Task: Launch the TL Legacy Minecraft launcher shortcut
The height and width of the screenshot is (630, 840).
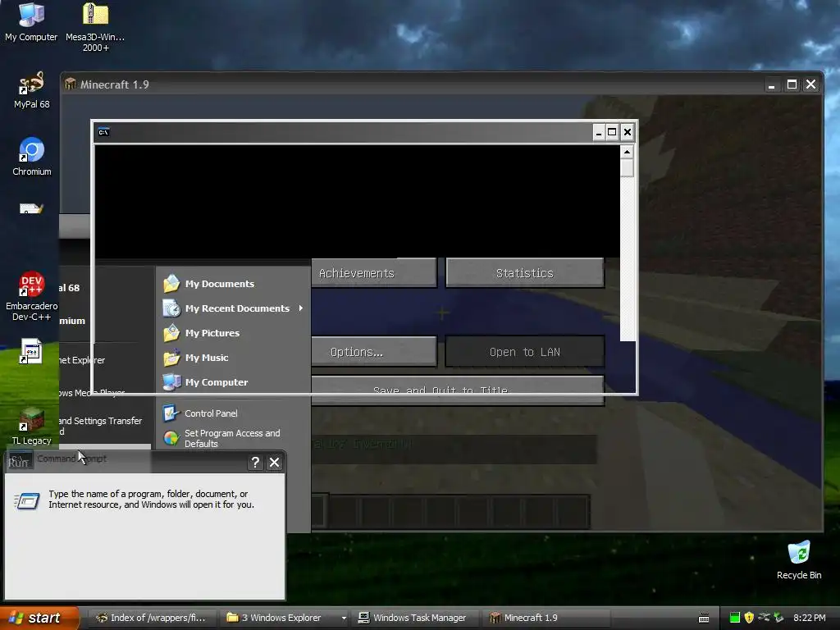Action: click(x=32, y=427)
